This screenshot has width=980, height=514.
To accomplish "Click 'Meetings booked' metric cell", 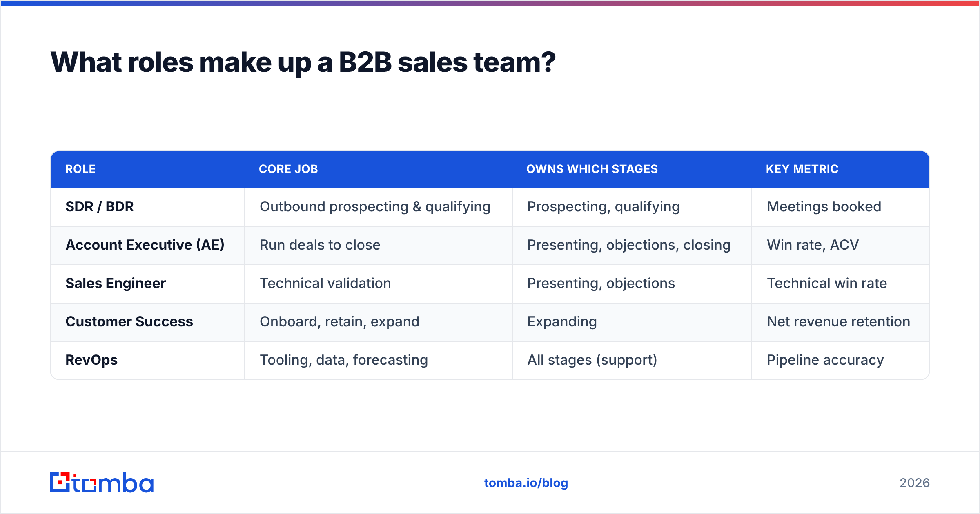I will 841,207.
